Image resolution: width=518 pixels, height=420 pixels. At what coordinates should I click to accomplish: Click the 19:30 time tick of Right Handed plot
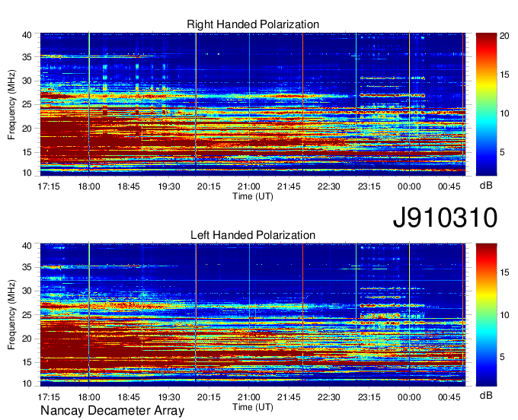(x=169, y=186)
